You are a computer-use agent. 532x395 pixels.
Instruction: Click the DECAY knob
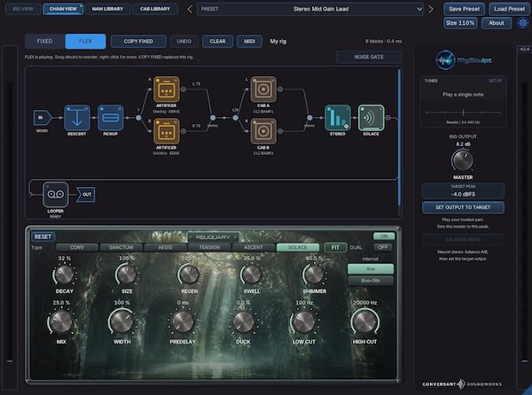(x=64, y=275)
